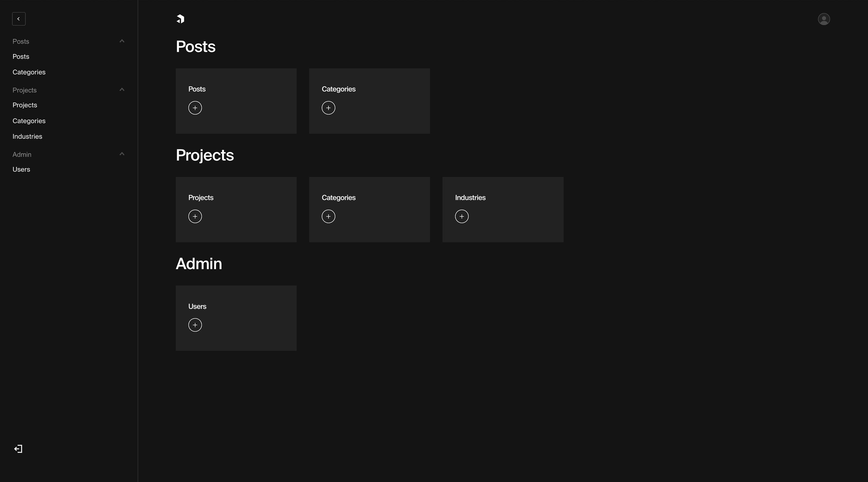The height and width of the screenshot is (482, 868).
Task: Open Users from the sidebar
Action: point(21,169)
